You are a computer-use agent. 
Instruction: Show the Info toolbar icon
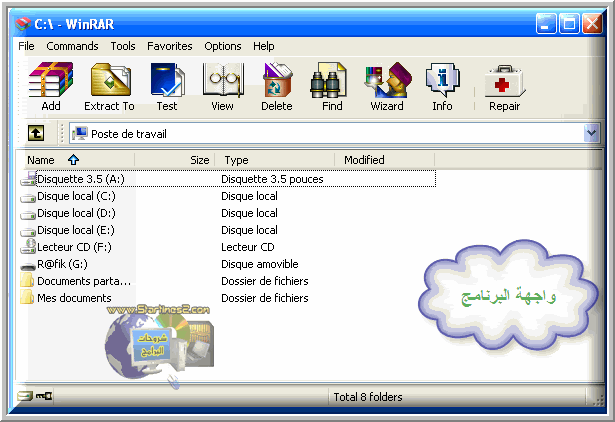[x=442, y=80]
